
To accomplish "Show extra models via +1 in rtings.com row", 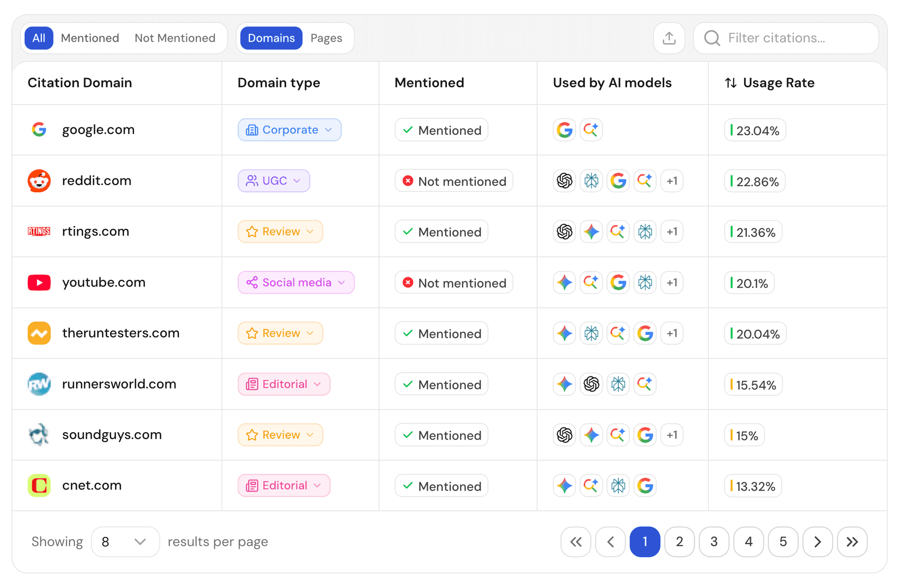I will pos(672,232).
